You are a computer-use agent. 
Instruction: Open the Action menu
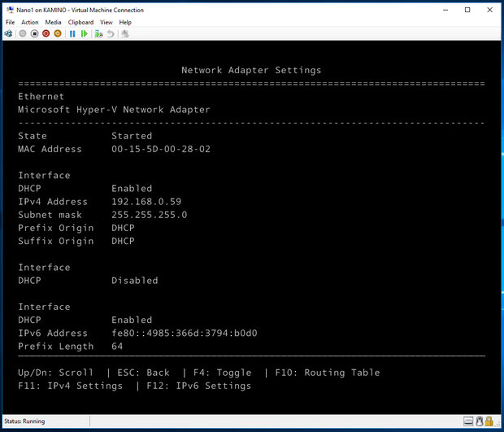(x=29, y=22)
